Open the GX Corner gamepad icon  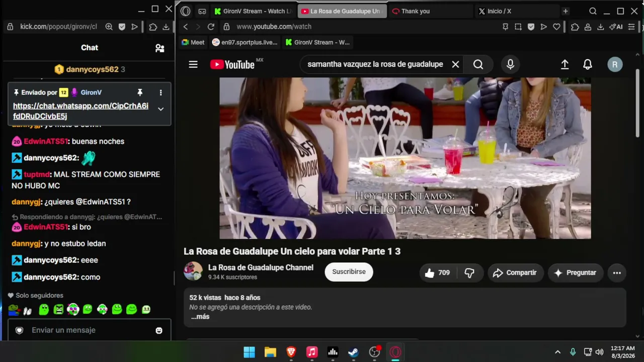point(202,11)
